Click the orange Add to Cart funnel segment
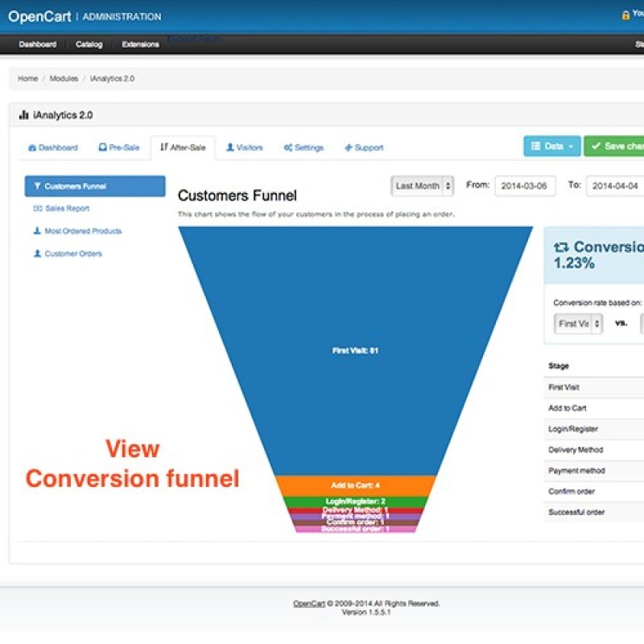 [x=355, y=485]
